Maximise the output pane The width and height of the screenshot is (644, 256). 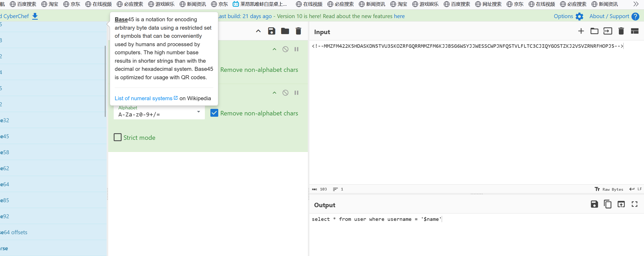(x=635, y=204)
